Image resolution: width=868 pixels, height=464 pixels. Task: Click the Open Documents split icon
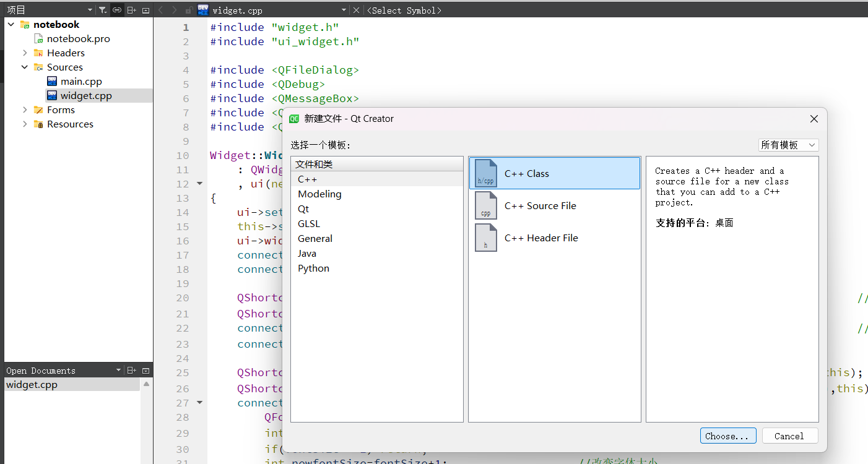click(x=131, y=371)
